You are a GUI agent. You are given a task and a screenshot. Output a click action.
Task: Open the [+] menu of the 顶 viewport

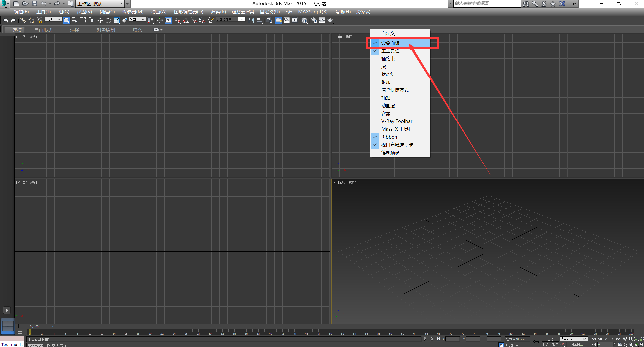tap(18, 37)
